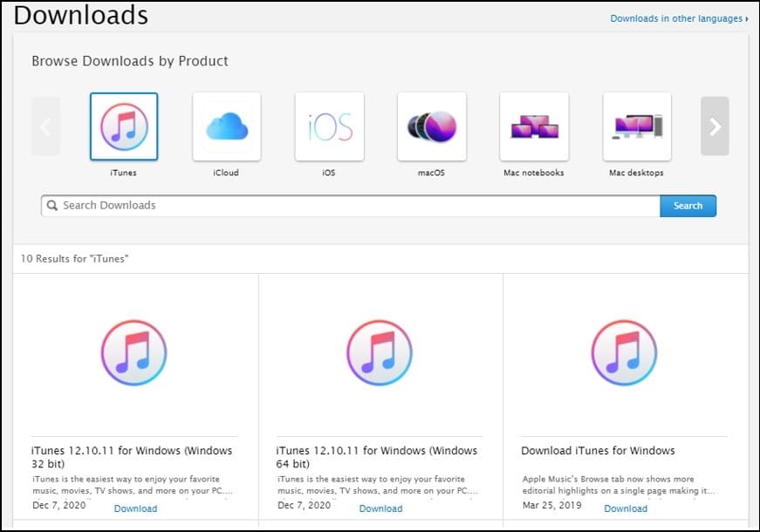Click Download link dated Mar 25, 2019

[626, 508]
